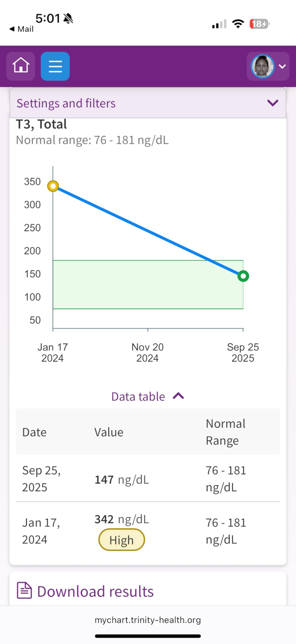Screen dimensions: 296x644
Task: Tap the mychart.trinity-health.org address bar
Action: coord(148,620)
